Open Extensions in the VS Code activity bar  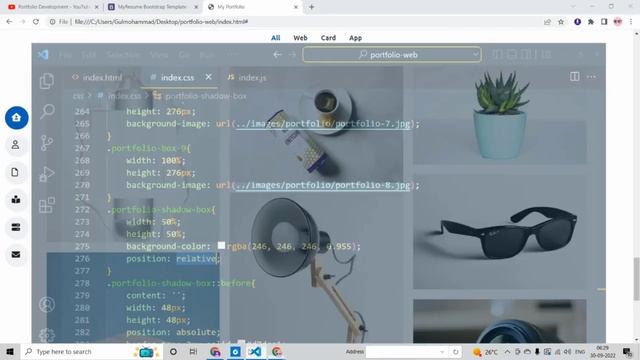[x=47, y=205]
